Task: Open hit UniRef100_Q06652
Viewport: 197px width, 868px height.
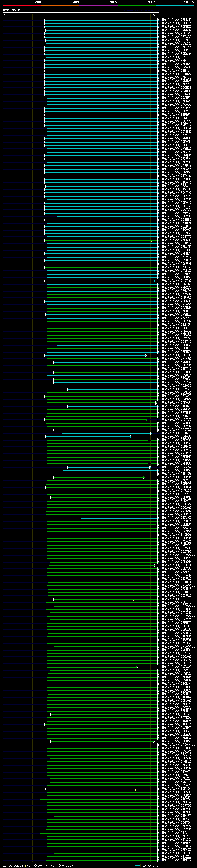Action: click(x=177, y=104)
